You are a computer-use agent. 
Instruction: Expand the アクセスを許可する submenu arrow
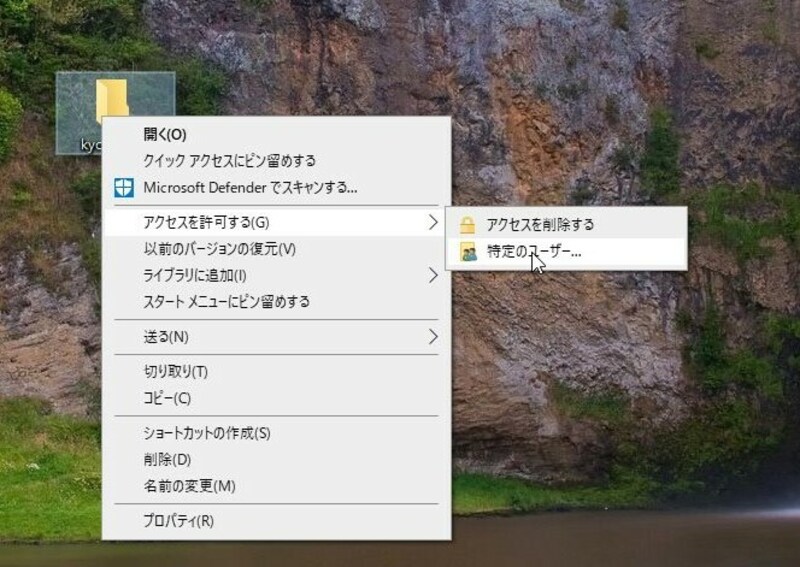433,222
